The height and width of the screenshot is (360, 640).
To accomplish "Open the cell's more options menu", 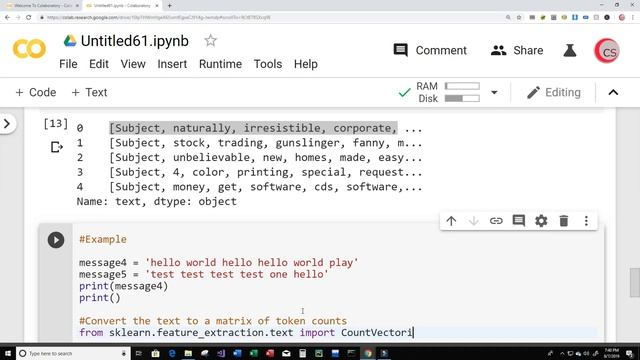I will pyautogui.click(x=586, y=221).
